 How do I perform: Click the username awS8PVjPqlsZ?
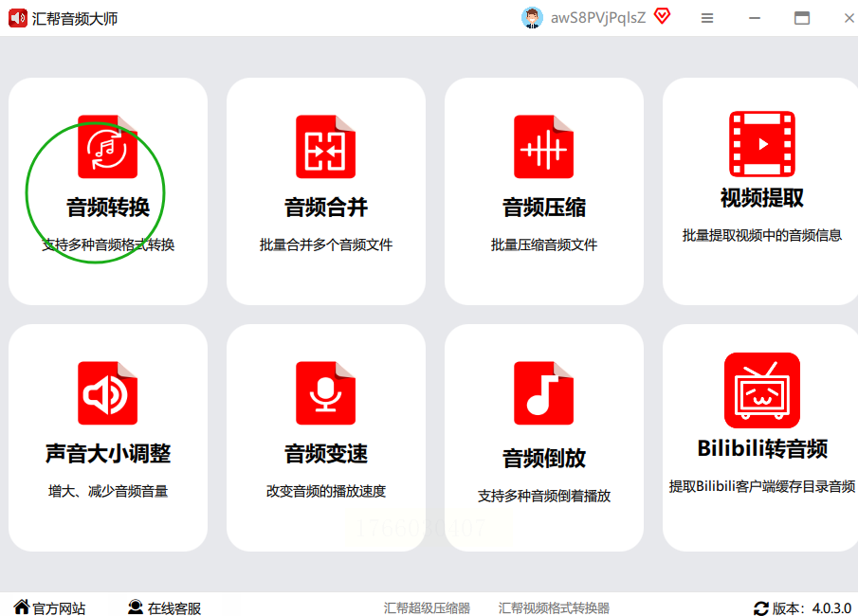pyautogui.click(x=598, y=18)
